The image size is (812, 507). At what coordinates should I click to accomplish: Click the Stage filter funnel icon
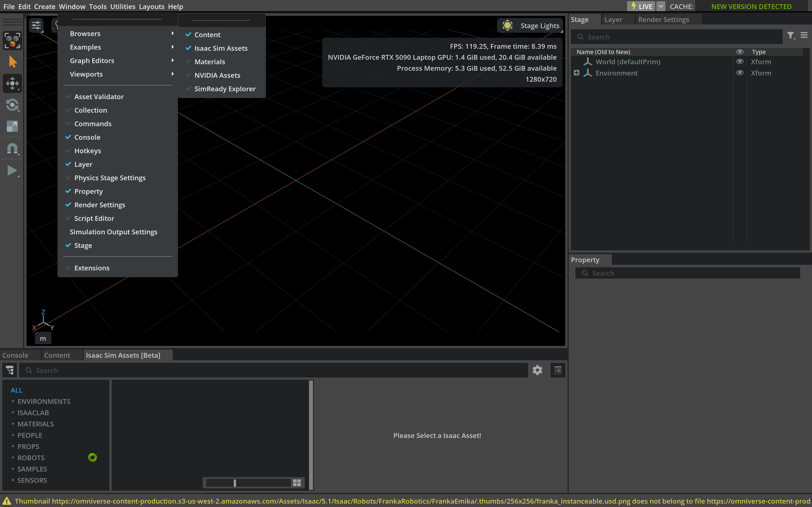click(790, 35)
